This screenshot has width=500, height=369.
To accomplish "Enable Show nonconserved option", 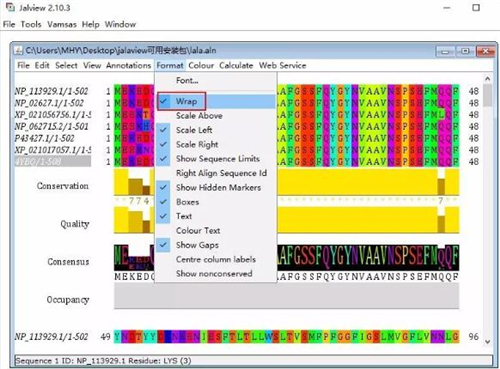I will pos(216,273).
